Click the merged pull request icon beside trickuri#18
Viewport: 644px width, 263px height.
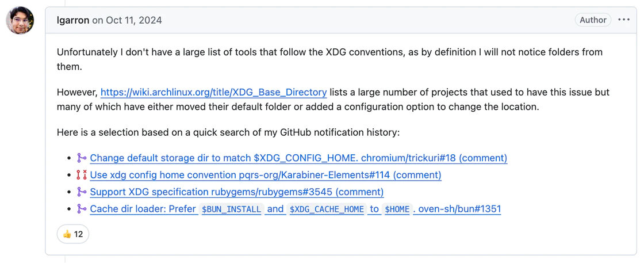[x=82, y=158]
